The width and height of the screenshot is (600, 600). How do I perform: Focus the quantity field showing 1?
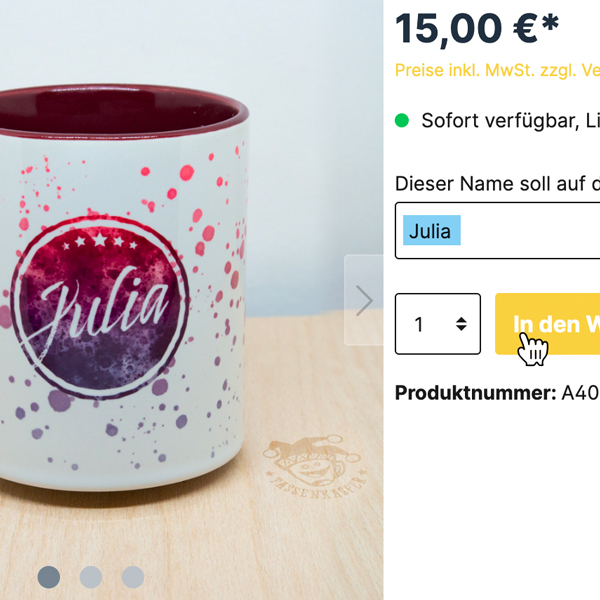click(438, 324)
